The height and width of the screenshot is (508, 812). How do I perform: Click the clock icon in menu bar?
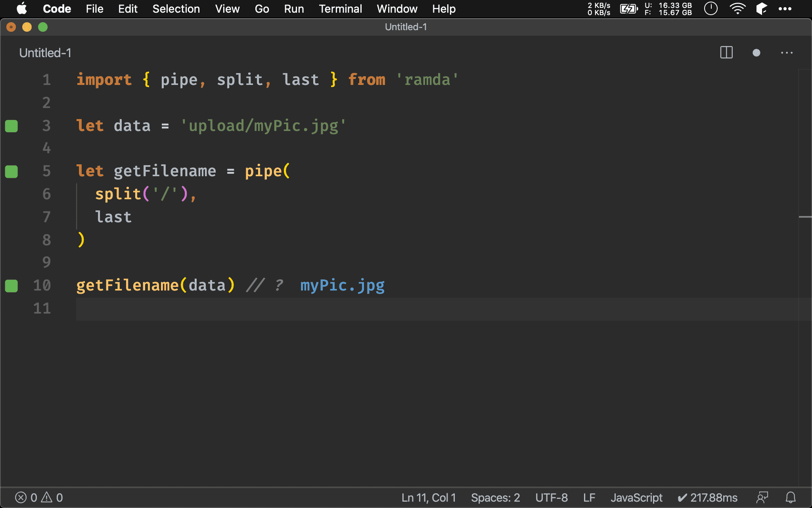coord(711,9)
